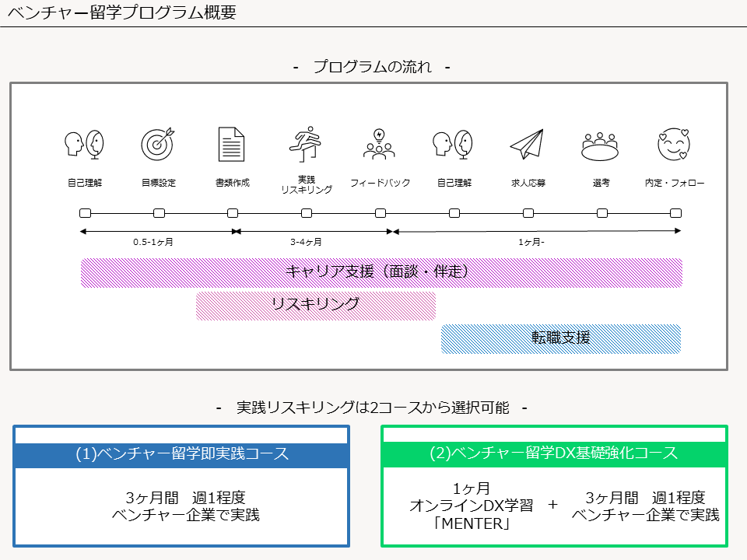Click 3ヶ月間 週1程度 text in the blue course box
Screen dimensions: 747x560
[x=185, y=498]
